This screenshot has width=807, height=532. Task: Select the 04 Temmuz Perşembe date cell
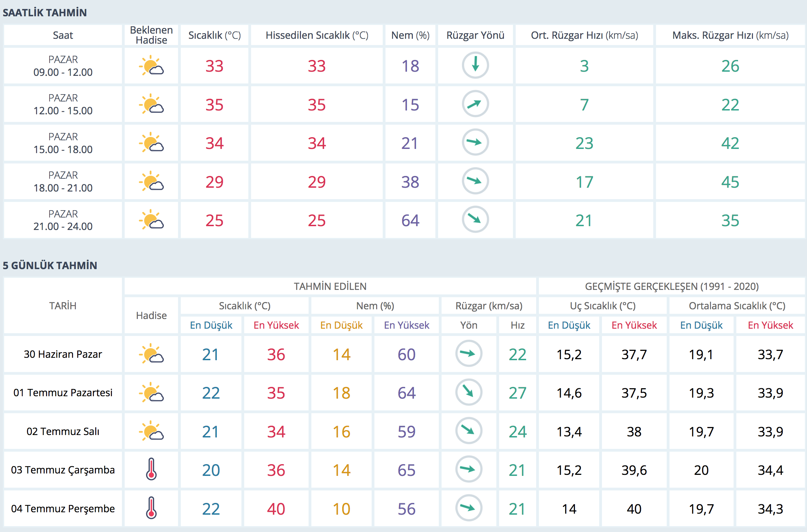63,508
